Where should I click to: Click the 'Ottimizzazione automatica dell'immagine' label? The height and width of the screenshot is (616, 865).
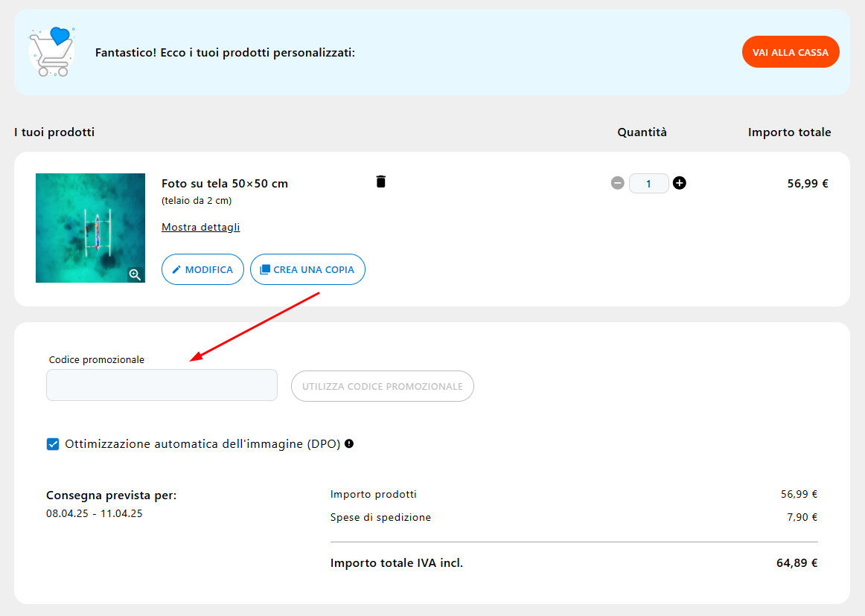tap(202, 444)
